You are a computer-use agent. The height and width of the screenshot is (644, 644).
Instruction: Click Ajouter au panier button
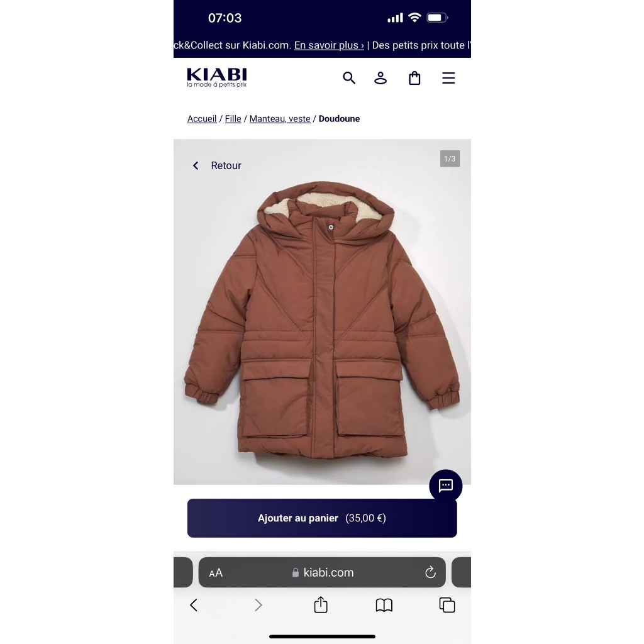[322, 518]
